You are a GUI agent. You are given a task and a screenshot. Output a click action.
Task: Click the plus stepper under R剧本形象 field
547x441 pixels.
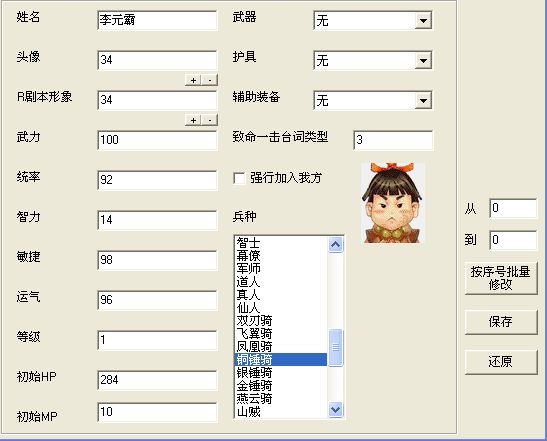(x=193, y=120)
